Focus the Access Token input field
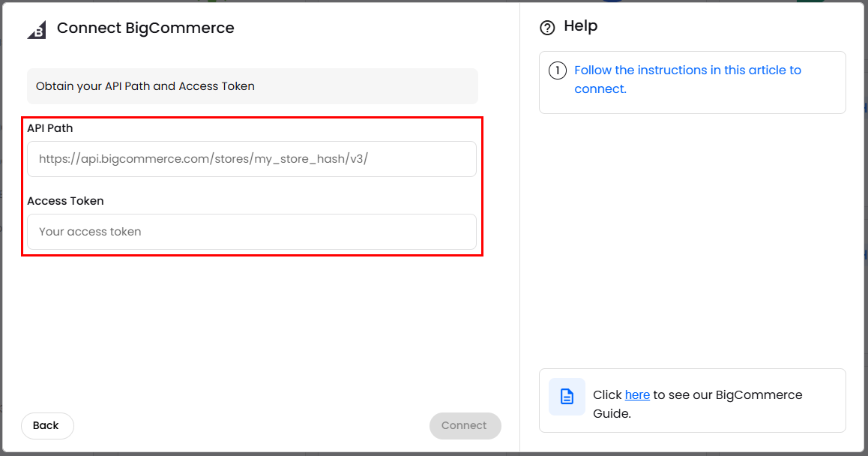Viewport: 868px width, 456px height. [x=251, y=232]
